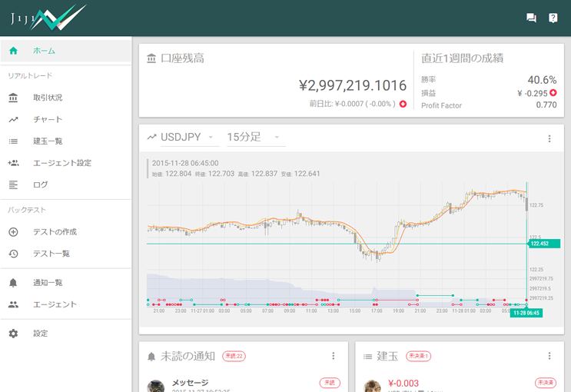Viewport: 571px width, 392px height.
Task: Click 未読 tag on the メッセージ row
Action: pos(330,383)
